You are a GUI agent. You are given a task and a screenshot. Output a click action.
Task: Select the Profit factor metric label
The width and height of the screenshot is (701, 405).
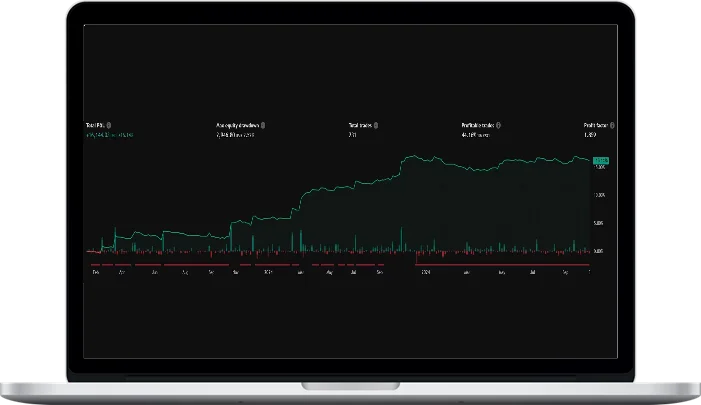595,125
